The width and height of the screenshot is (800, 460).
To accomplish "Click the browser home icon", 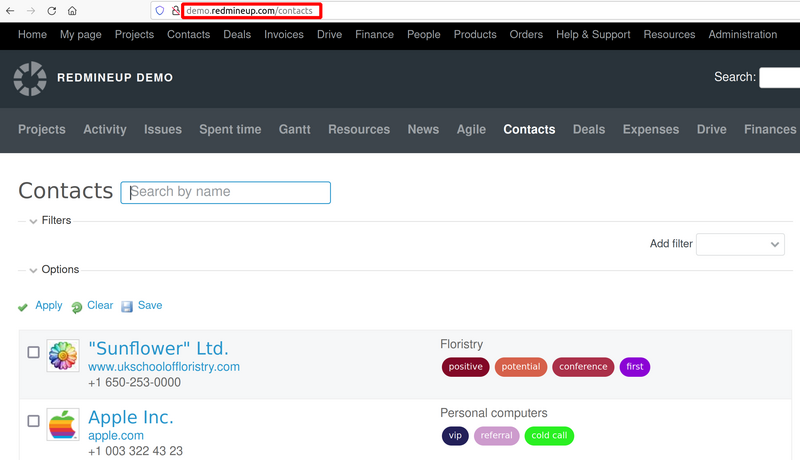I will click(x=72, y=10).
